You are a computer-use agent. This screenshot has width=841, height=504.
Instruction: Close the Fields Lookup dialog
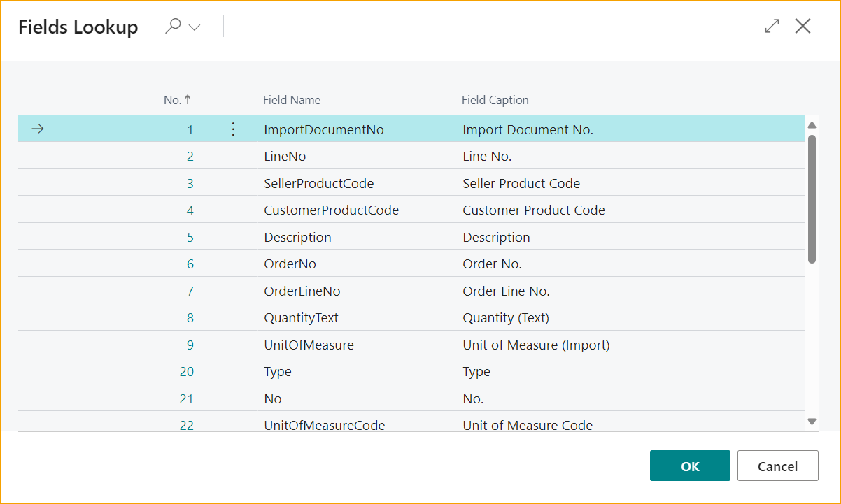[x=803, y=26]
